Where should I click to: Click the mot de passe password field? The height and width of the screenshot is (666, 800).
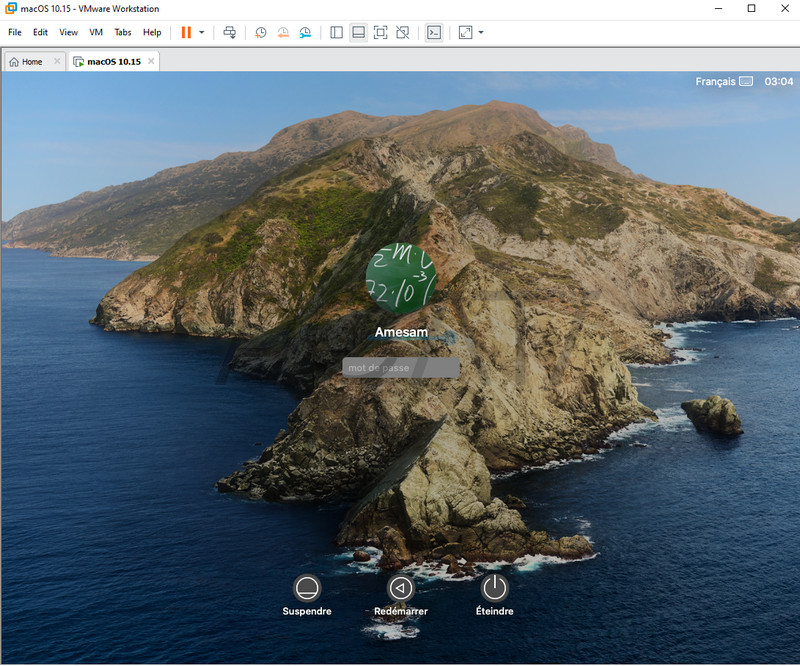point(401,367)
